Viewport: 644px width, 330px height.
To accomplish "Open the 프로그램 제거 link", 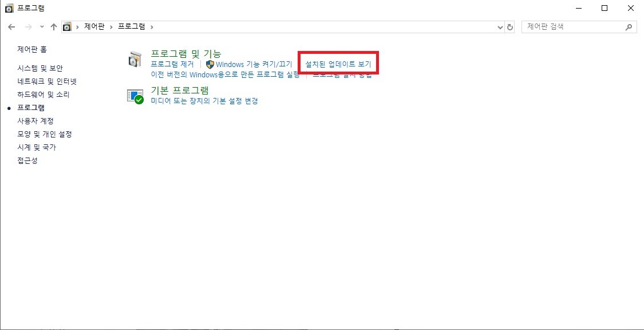I will 172,64.
